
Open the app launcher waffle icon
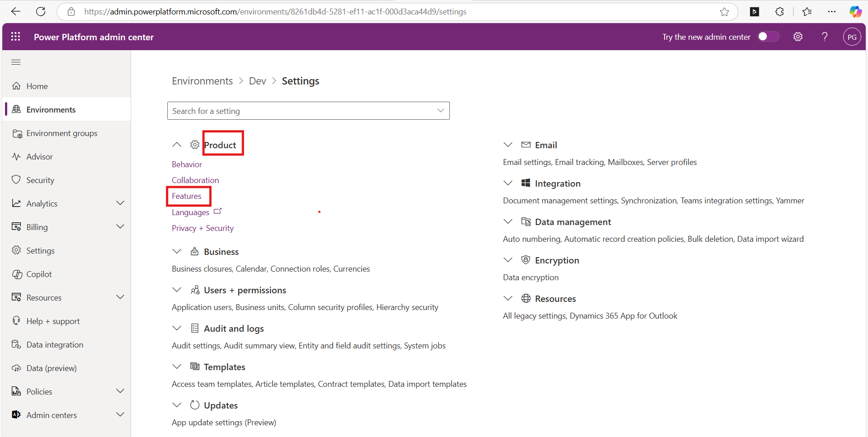15,37
